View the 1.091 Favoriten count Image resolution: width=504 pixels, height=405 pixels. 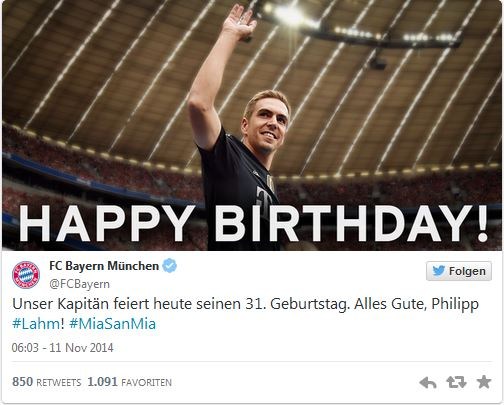click(x=129, y=382)
